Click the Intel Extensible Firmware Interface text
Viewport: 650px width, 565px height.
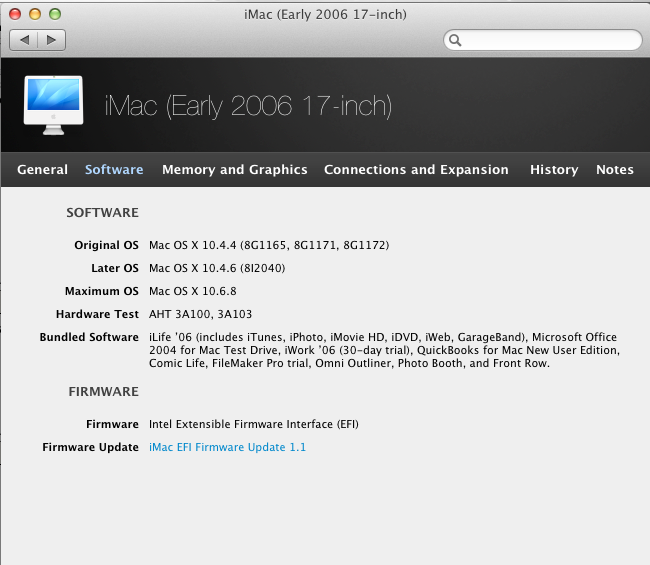click(254, 424)
